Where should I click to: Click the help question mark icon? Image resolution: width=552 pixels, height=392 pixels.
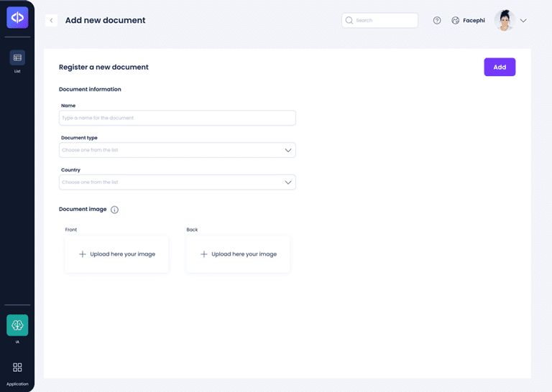(x=437, y=20)
